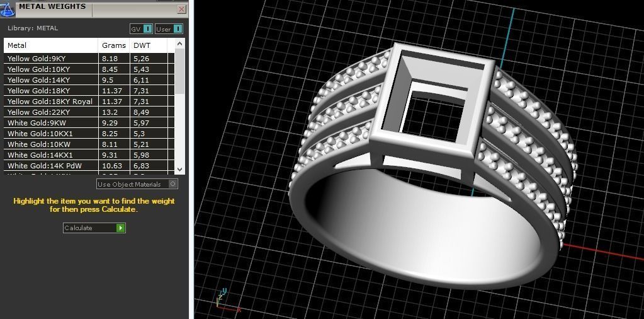The height and width of the screenshot is (319, 644).
Task: Select the White Gold:14K PdW row
Action: point(89,165)
